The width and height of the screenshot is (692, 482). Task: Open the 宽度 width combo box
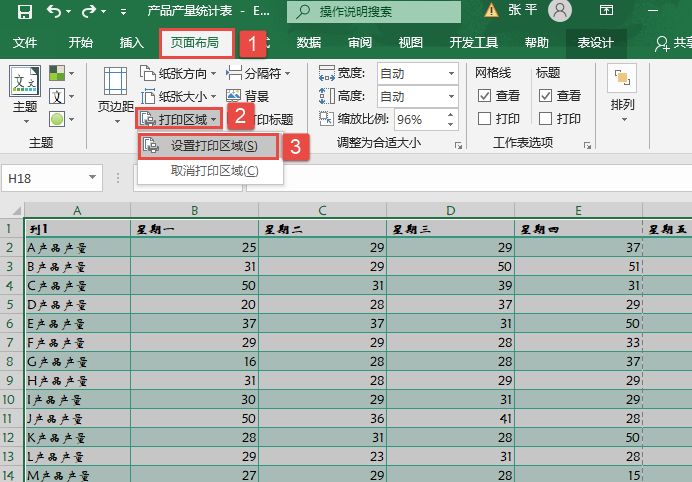click(x=418, y=73)
